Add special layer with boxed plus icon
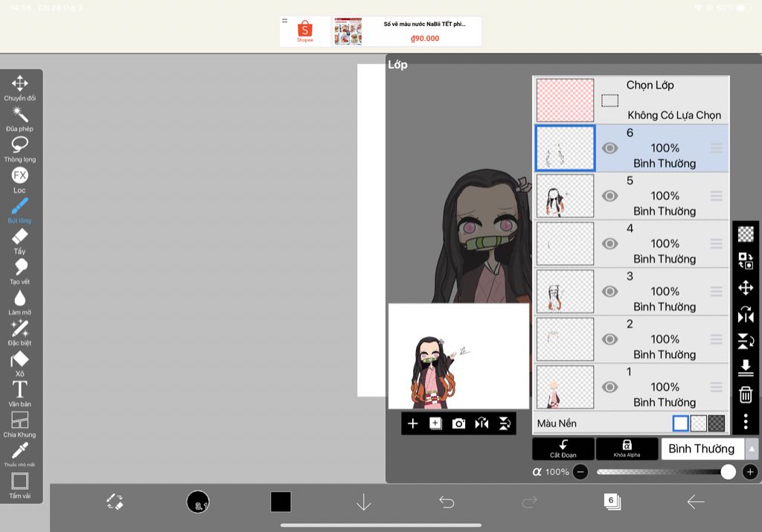 coord(435,423)
